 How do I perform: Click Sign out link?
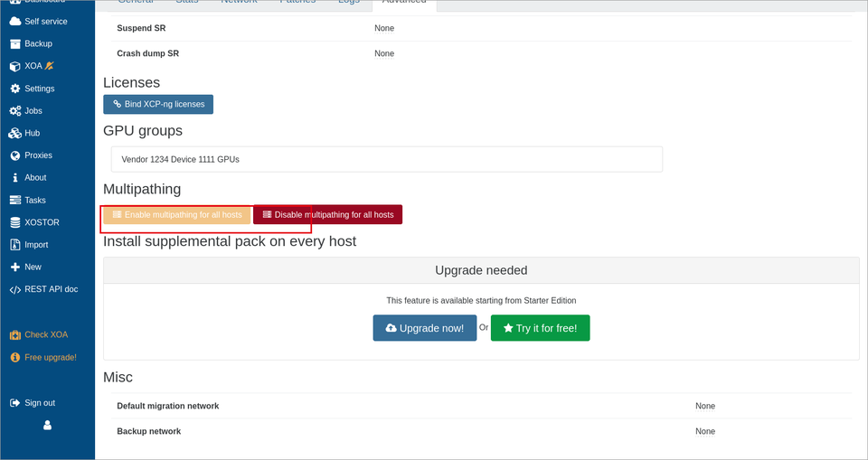40,403
